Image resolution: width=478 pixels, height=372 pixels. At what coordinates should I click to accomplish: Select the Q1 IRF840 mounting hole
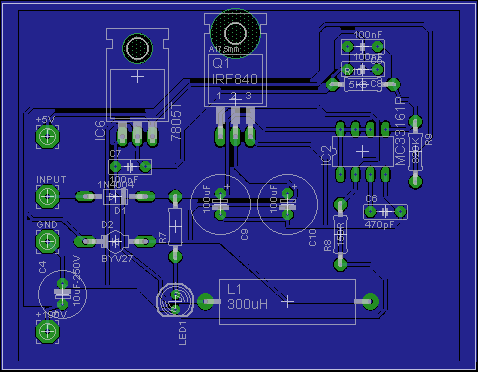pyautogui.click(x=235, y=33)
